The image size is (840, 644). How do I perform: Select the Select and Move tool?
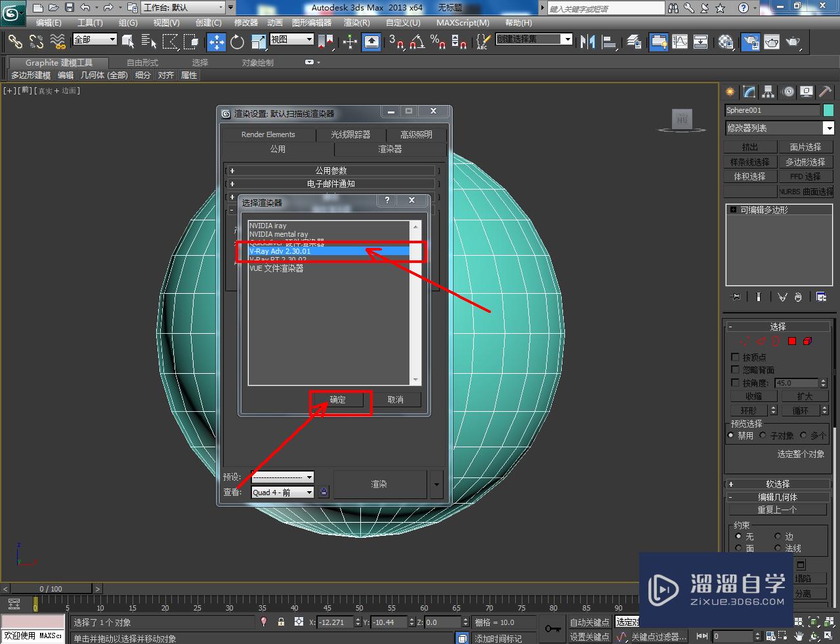point(216,42)
